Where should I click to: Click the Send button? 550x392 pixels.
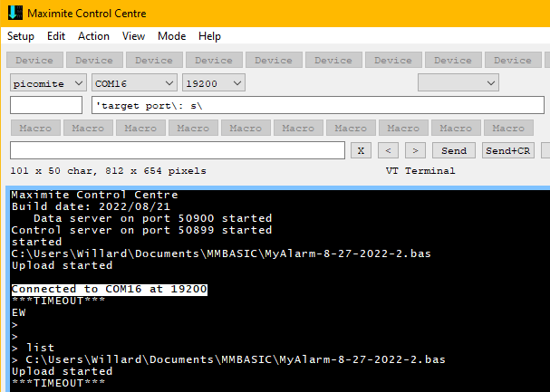pos(454,150)
